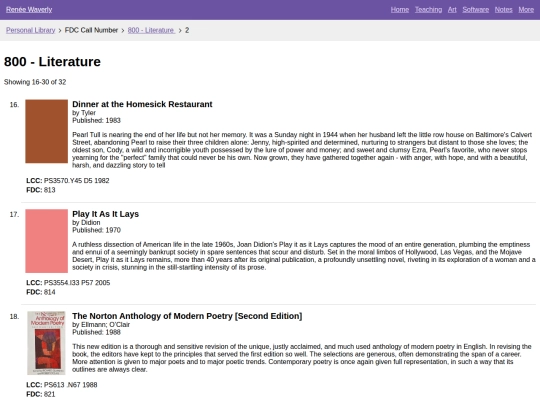The image size is (540, 405).
Task: Click the brown cover of Dinner at the Homesick Restaurant
Action: 46,131
